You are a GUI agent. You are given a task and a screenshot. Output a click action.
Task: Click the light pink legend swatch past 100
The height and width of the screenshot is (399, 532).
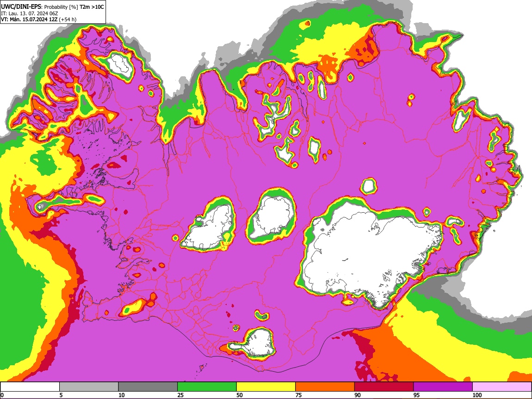(x=502, y=387)
